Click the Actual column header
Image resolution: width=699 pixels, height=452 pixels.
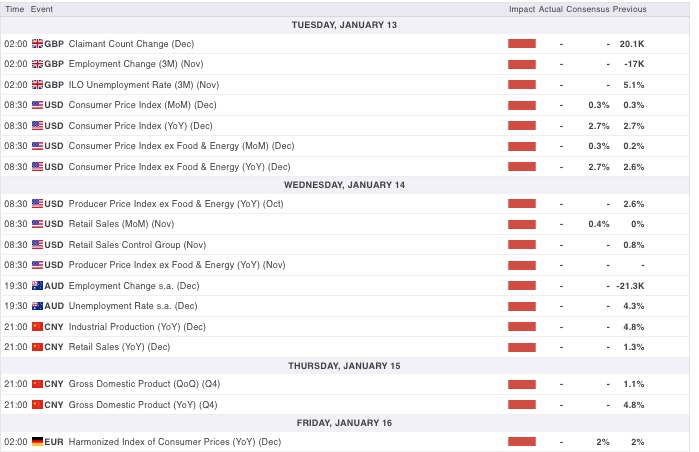[551, 9]
